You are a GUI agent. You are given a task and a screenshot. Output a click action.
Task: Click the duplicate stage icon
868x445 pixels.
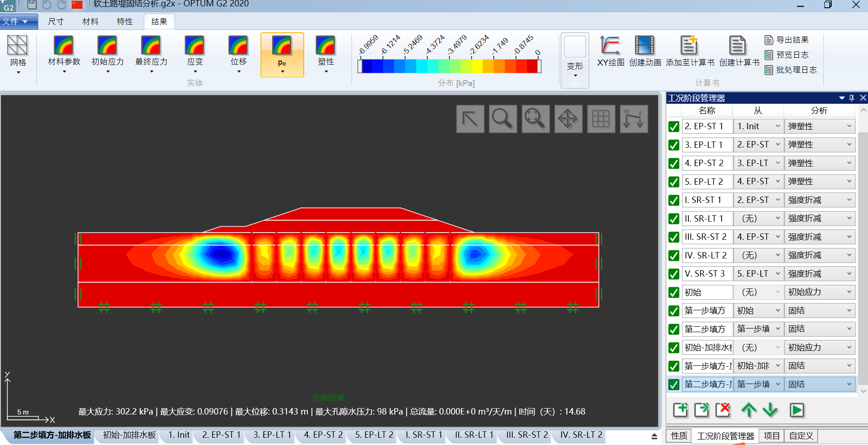tap(702, 410)
